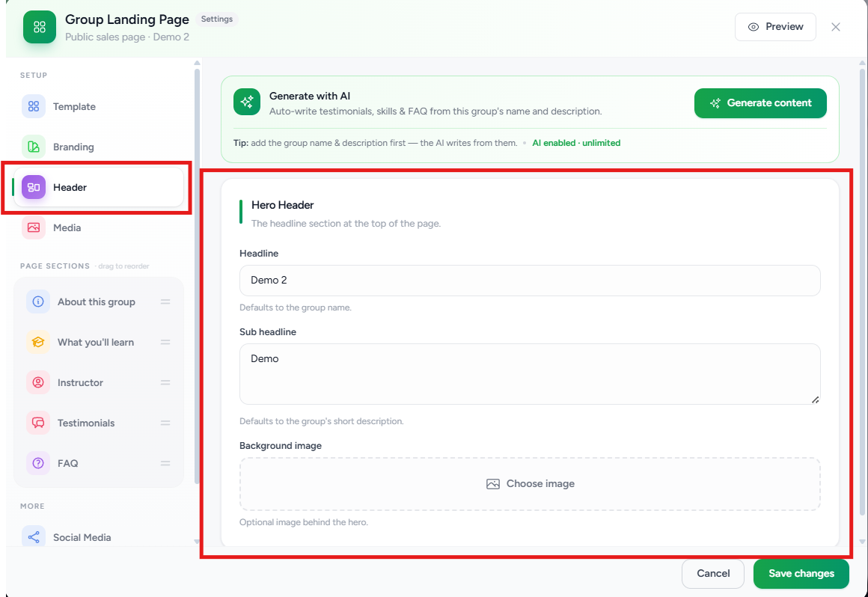Select the Header setup section
The width and height of the screenshot is (868, 597).
click(x=99, y=187)
